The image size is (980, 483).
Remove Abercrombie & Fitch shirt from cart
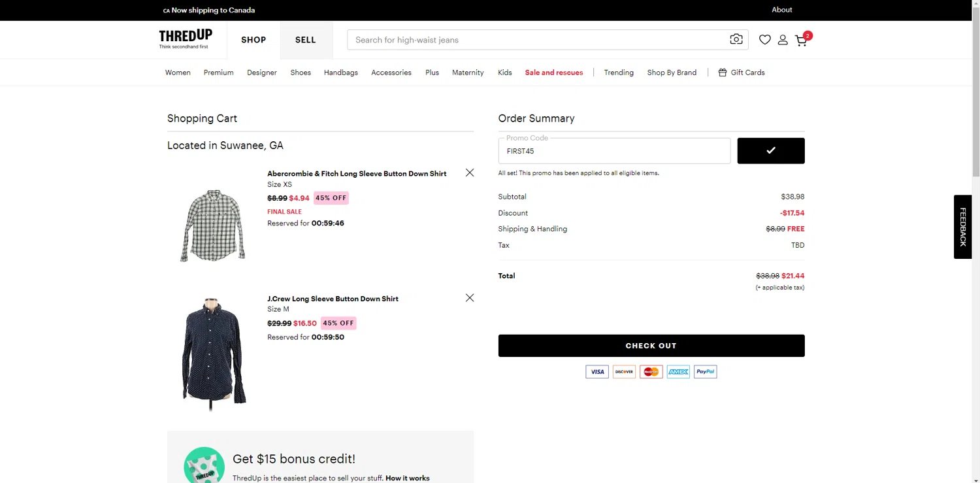click(x=470, y=173)
